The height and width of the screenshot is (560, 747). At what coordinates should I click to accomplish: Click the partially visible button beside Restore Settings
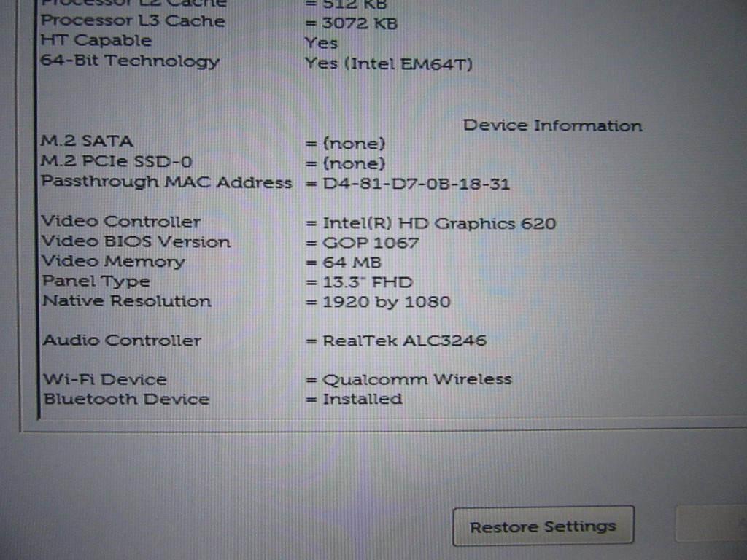pos(711,524)
